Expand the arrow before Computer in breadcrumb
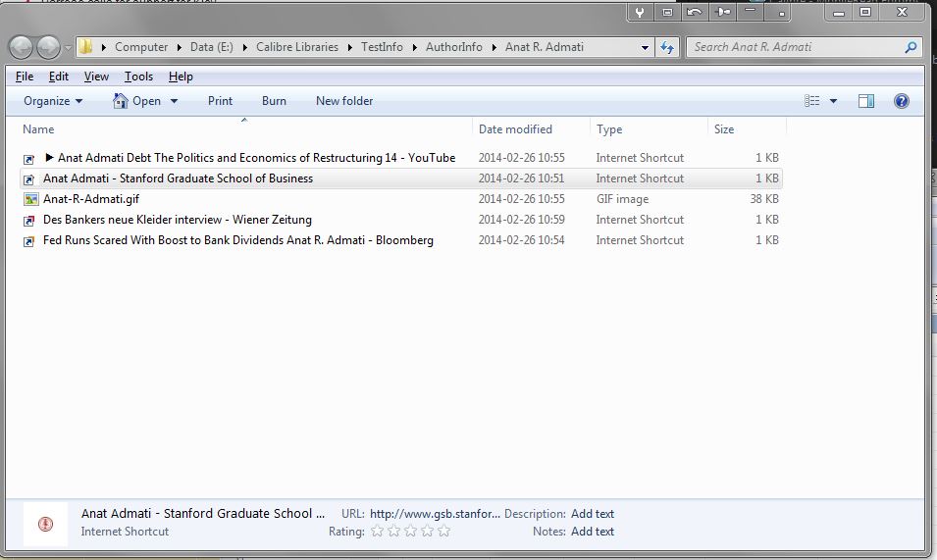 (x=104, y=47)
